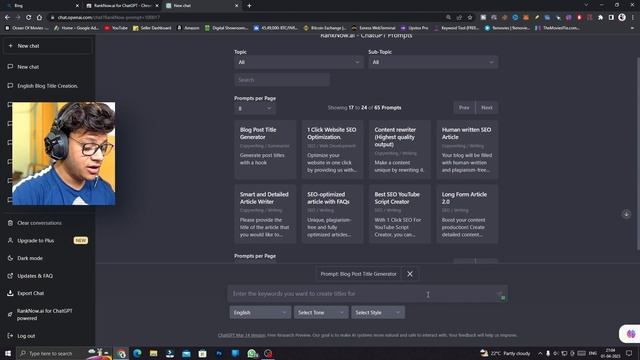Select Best SEO YouTube Script Creator card
This screenshot has height=360, width=640.
[400, 214]
